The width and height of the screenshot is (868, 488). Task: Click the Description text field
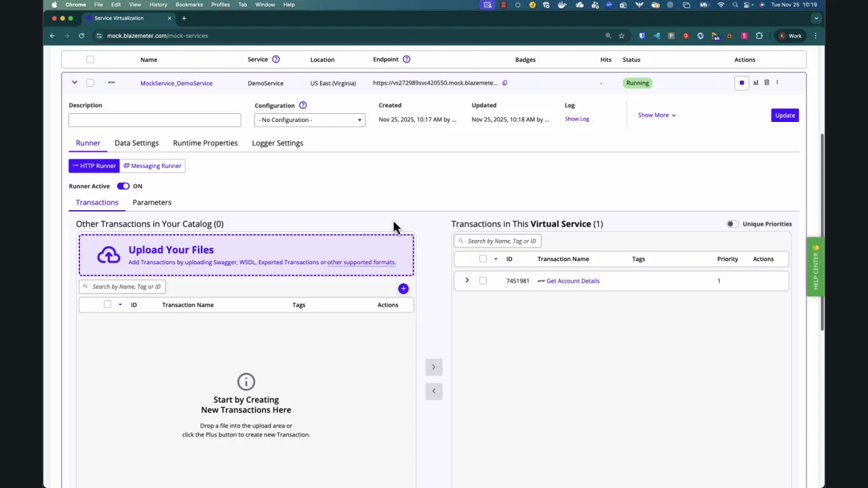click(155, 120)
